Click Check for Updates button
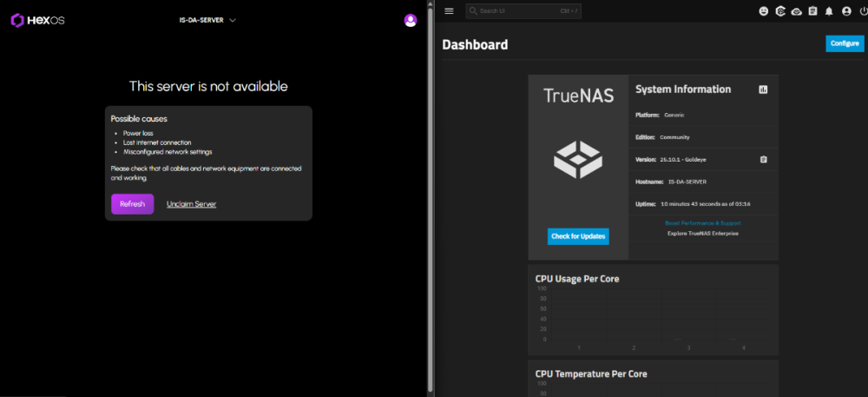This screenshot has height=397, width=868. [578, 236]
